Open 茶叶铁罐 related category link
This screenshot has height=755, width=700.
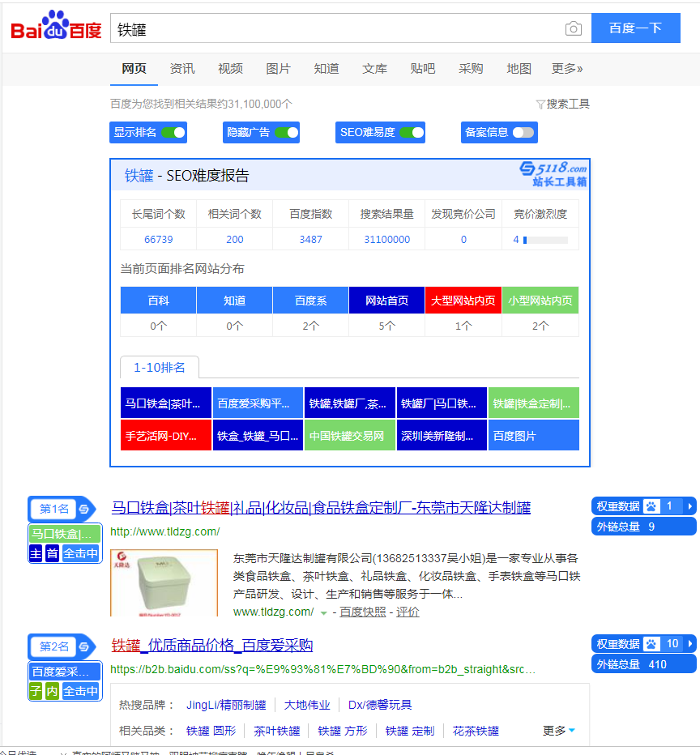277,731
